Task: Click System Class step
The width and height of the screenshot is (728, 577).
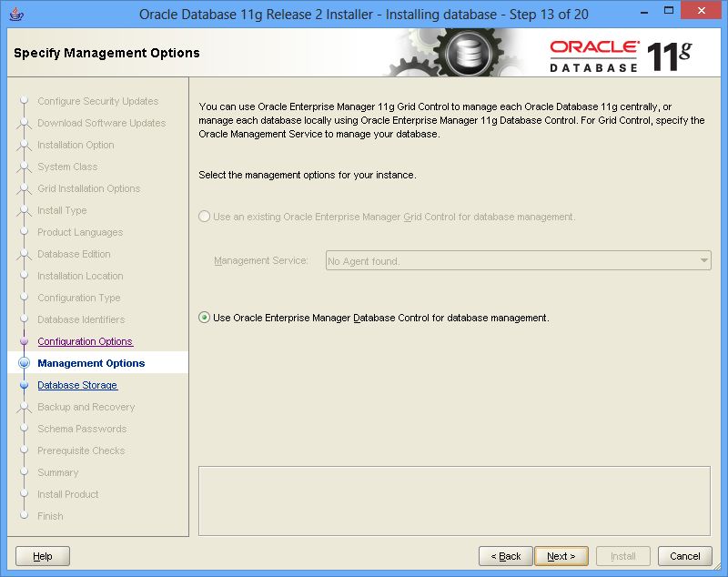Action: [67, 167]
